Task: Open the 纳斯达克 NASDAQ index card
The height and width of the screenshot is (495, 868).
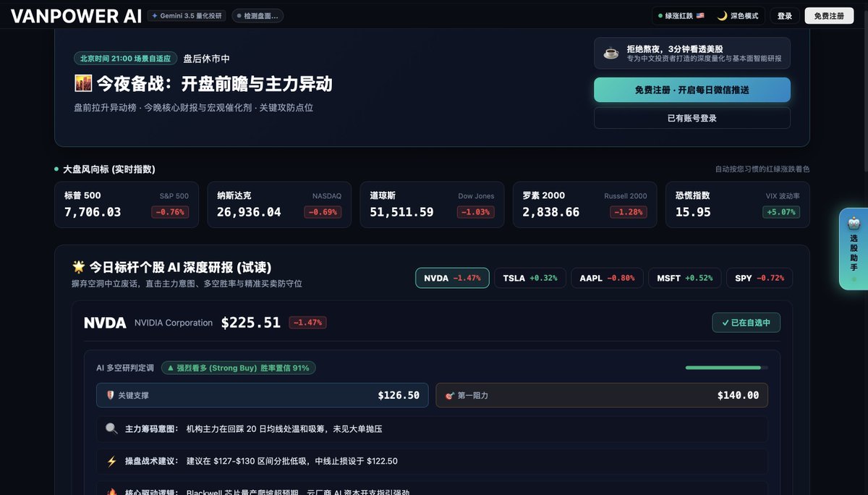Action: click(279, 205)
